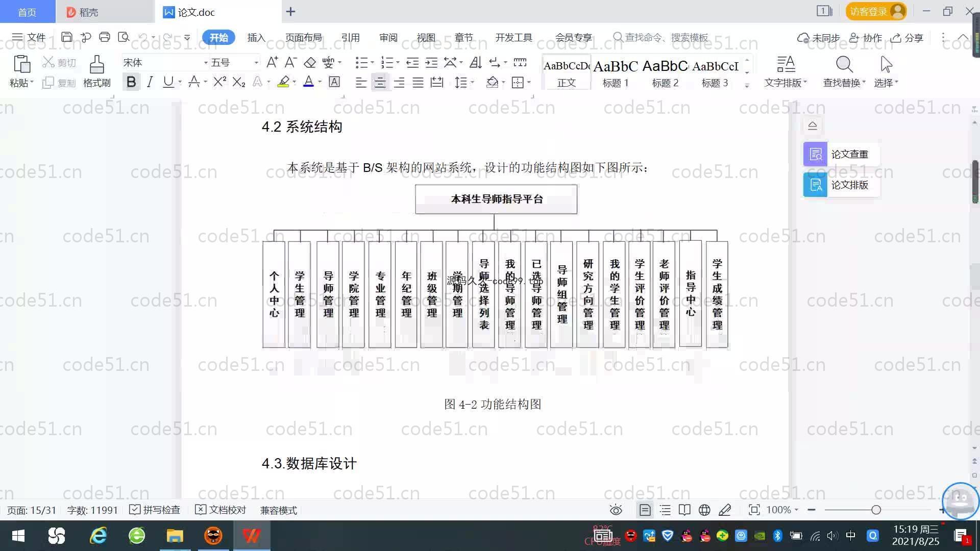Apply the 标题 1 style
Viewport: 980px width, 551px height.
[x=616, y=72]
